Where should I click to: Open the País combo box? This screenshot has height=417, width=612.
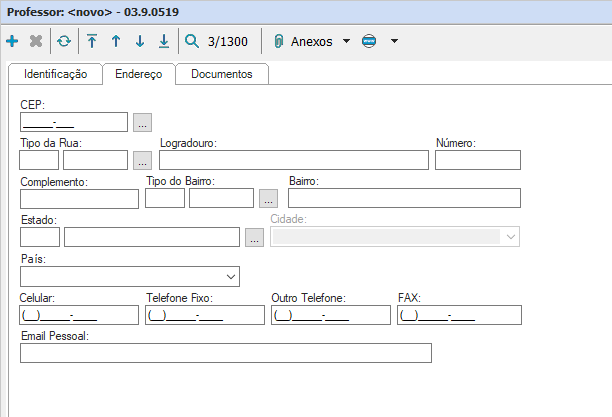point(130,276)
